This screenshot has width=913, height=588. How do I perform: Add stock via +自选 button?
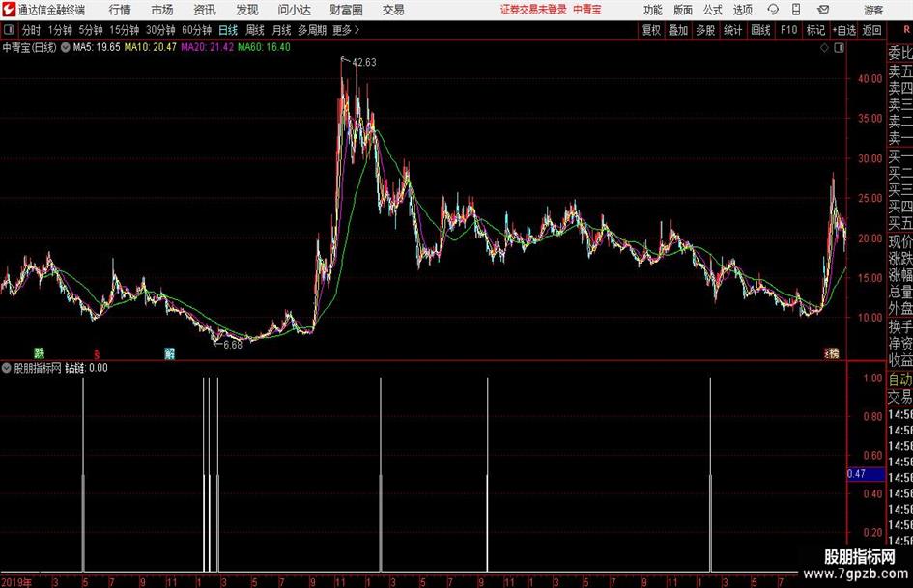tap(844, 30)
